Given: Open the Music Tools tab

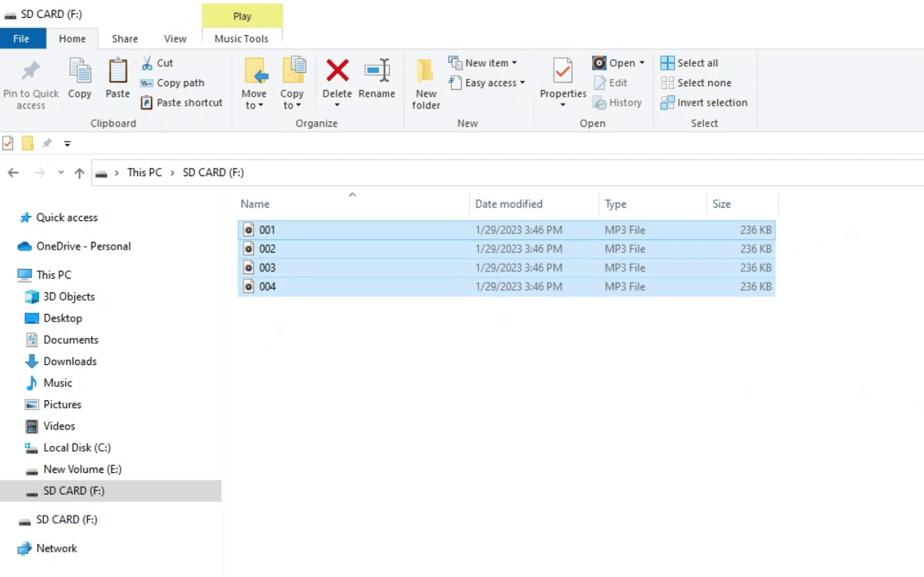Looking at the screenshot, I should (x=241, y=39).
